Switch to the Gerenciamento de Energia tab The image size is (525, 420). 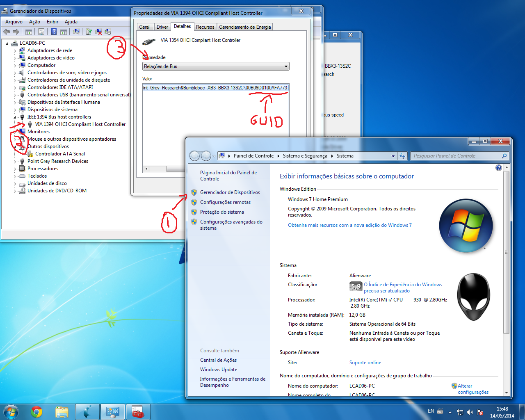point(245,27)
